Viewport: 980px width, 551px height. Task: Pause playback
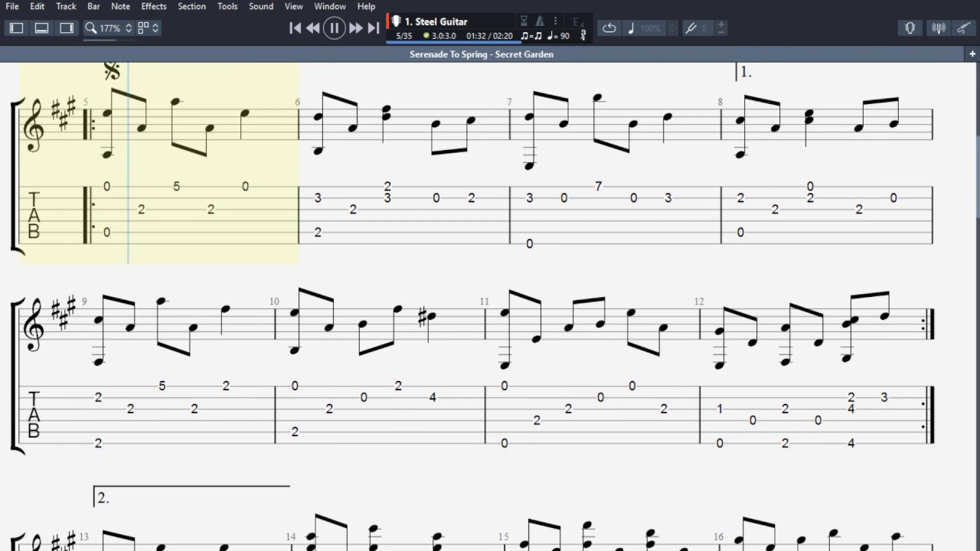[x=335, y=28]
